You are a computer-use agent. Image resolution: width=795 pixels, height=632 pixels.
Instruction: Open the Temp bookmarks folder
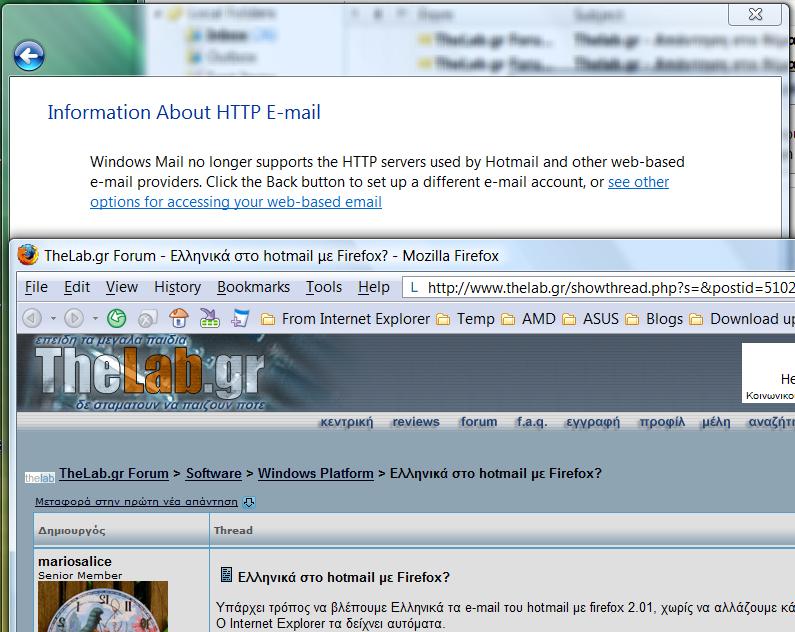click(465, 319)
